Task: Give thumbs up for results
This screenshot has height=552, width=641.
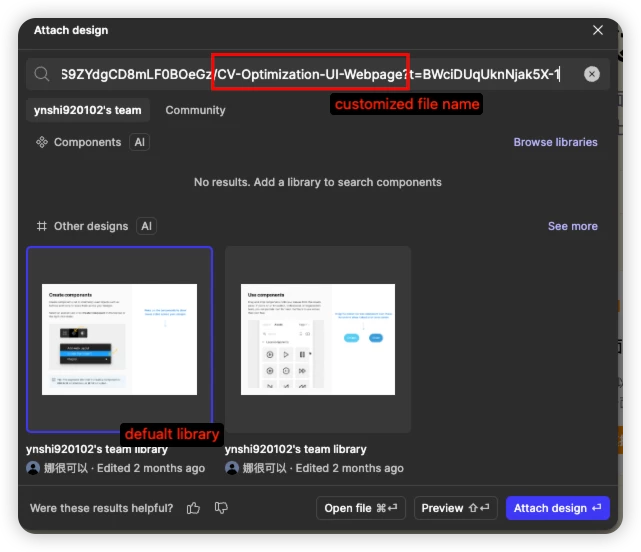Action: click(193, 508)
